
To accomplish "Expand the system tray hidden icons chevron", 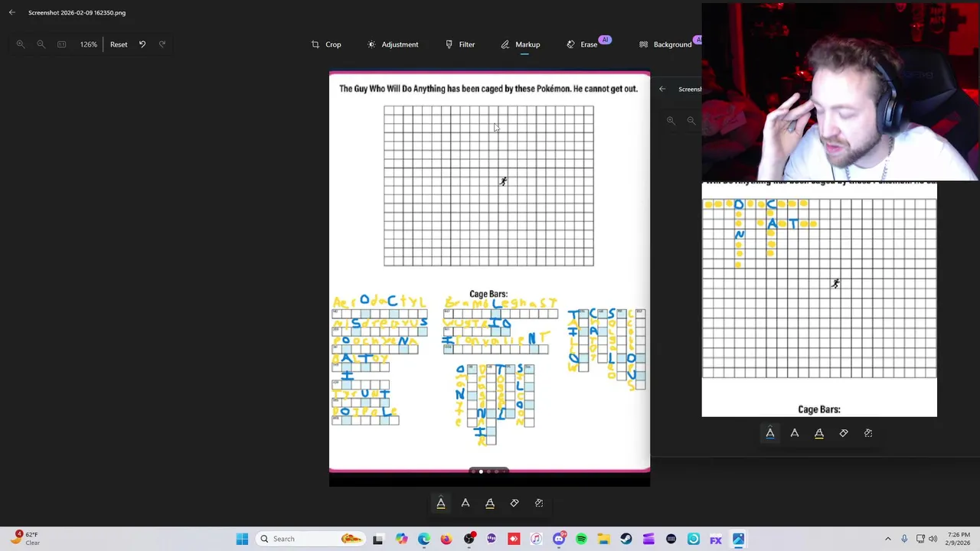I will 888,539.
